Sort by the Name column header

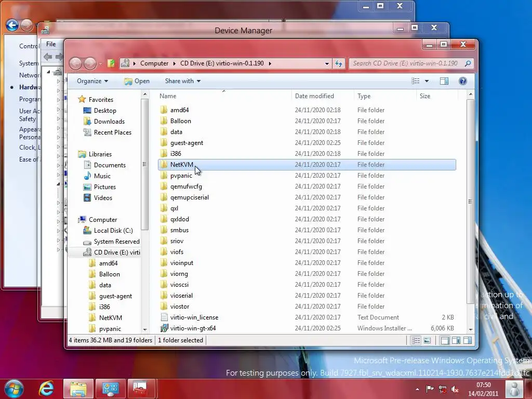pos(224,96)
